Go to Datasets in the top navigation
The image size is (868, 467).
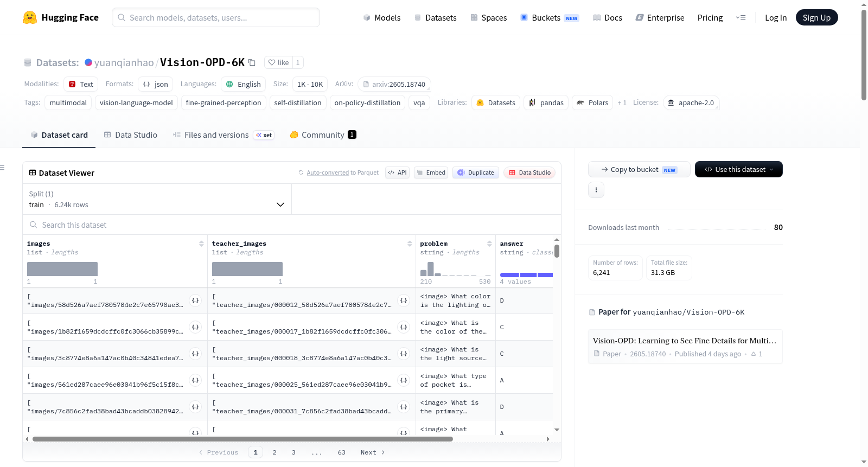[435, 18]
